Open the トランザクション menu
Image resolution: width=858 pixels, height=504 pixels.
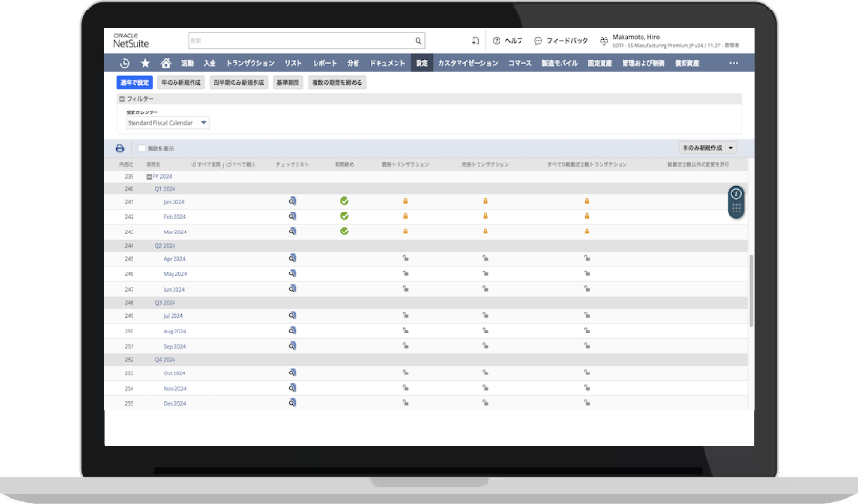[250, 63]
